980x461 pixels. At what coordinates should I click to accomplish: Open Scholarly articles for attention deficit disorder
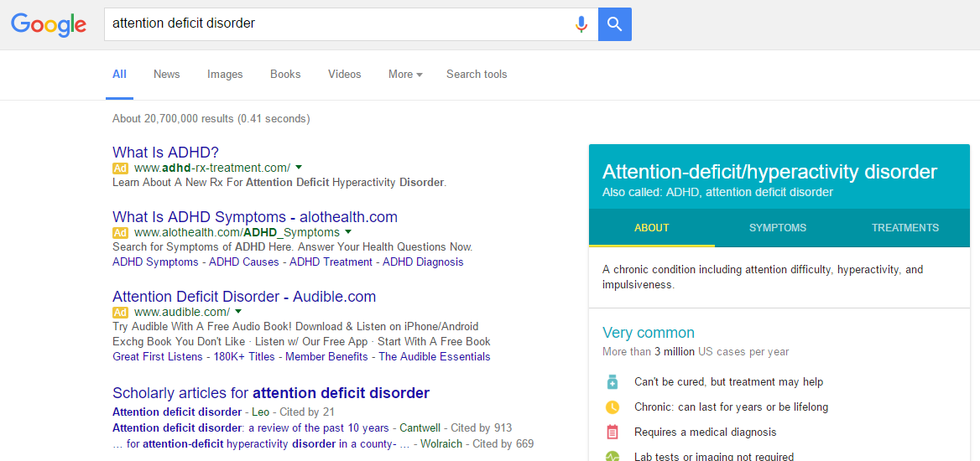(271, 393)
